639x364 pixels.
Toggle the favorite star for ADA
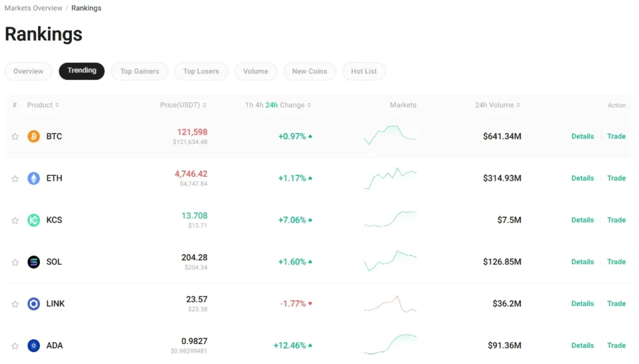[x=14, y=345]
